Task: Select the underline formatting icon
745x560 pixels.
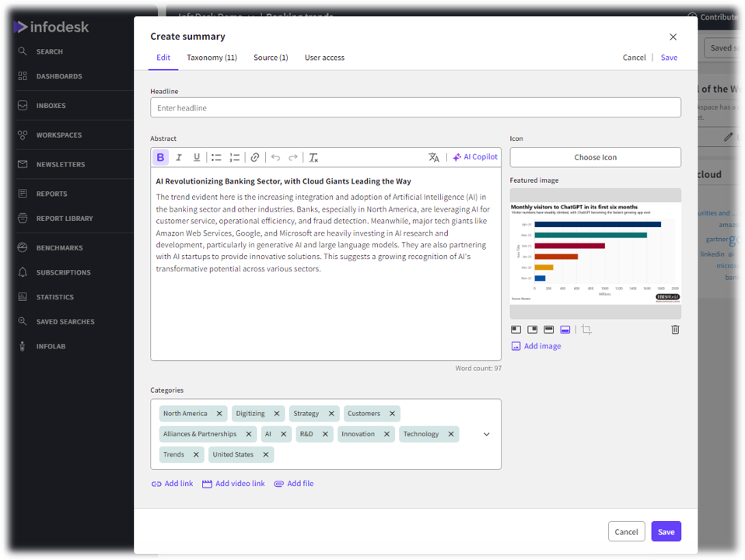Action: click(197, 156)
